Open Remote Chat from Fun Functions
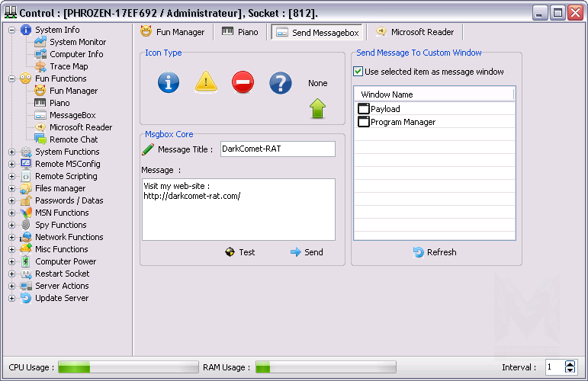The image size is (588, 381). tap(73, 139)
